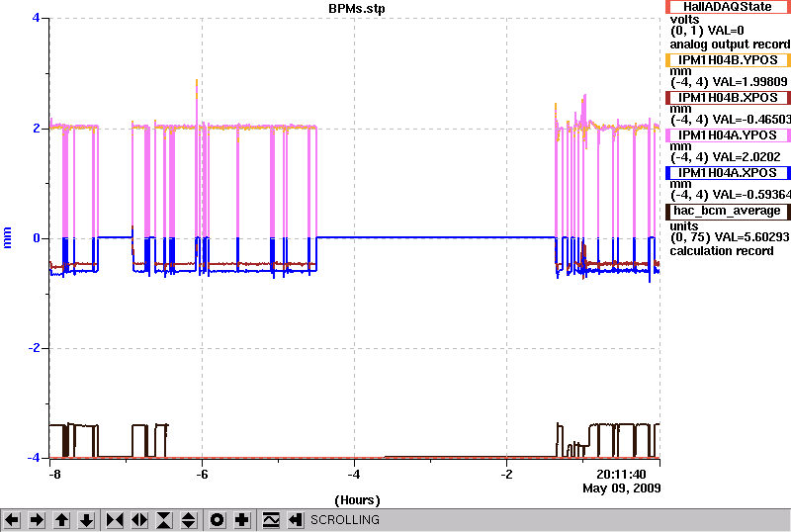Screen dimensions: 791x532
Task: Zoom in on the time axis (inward triangles)
Action: point(115,520)
